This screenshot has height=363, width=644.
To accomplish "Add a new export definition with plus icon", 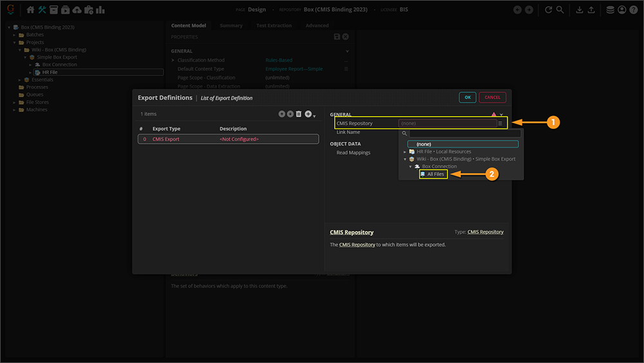I will pyautogui.click(x=308, y=114).
